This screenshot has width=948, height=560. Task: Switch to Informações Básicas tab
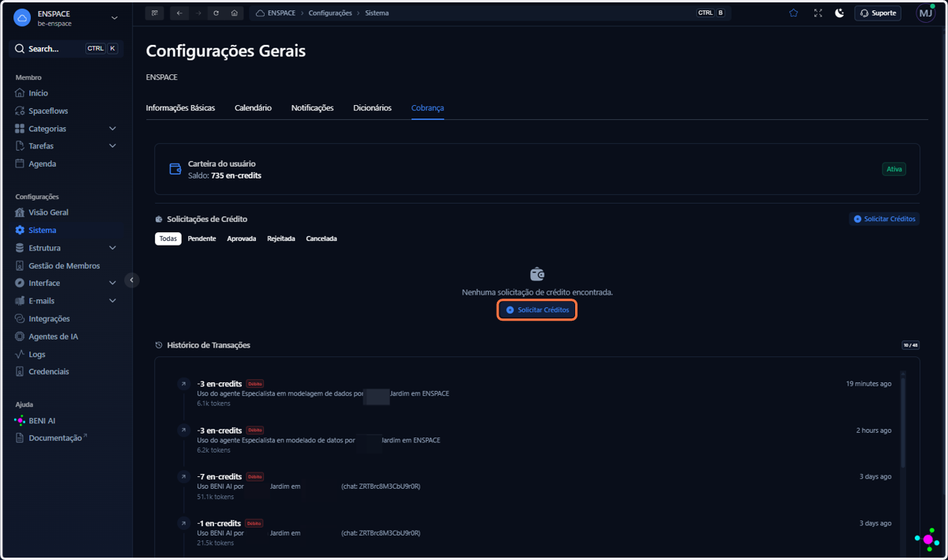(x=180, y=108)
